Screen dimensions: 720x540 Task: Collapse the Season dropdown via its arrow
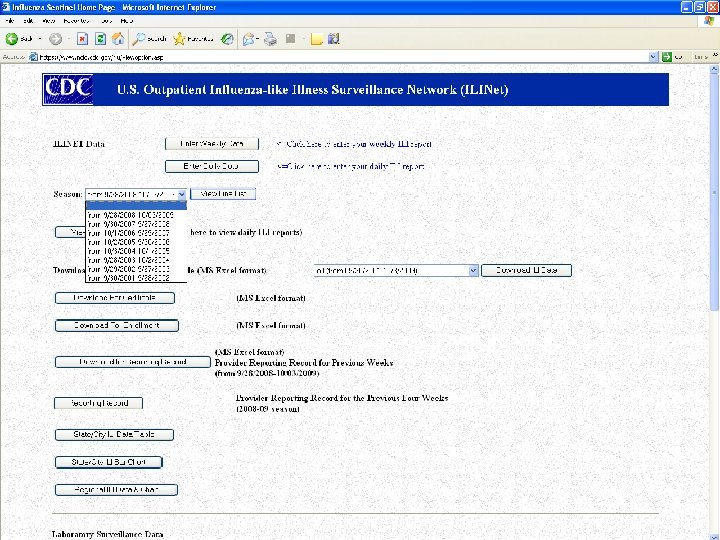point(181,194)
